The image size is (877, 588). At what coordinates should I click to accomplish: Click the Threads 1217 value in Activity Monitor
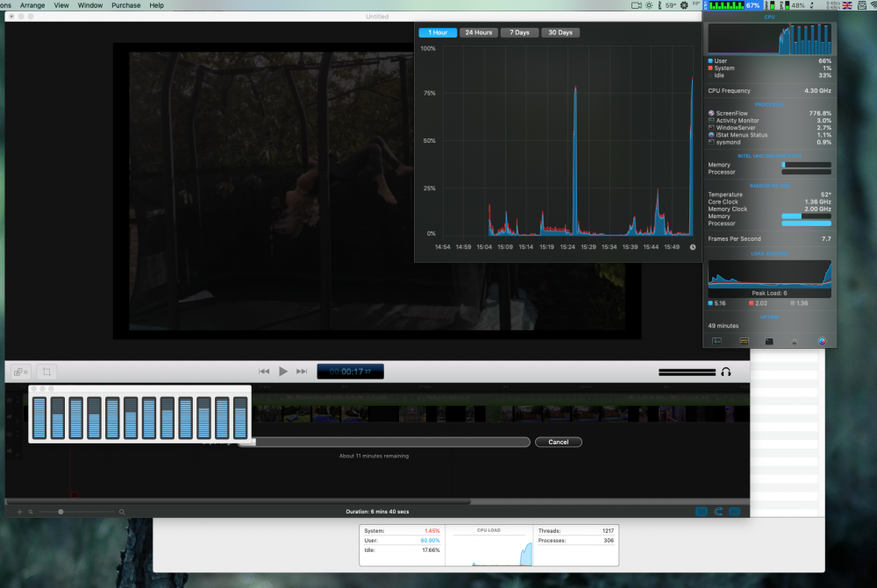pos(608,531)
